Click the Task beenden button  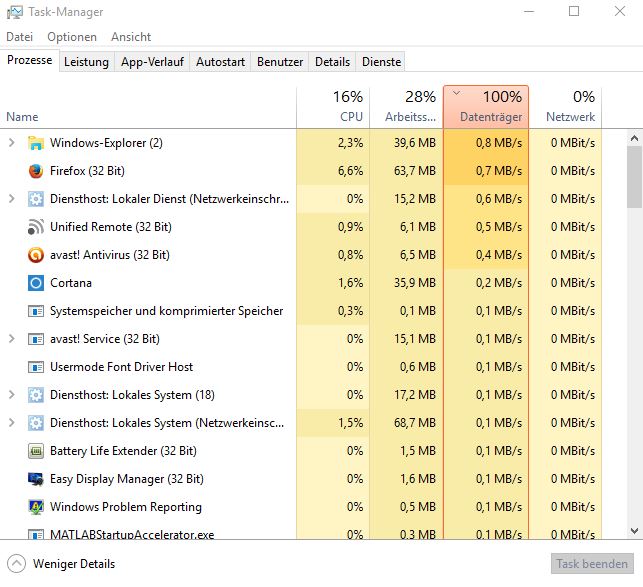592,564
